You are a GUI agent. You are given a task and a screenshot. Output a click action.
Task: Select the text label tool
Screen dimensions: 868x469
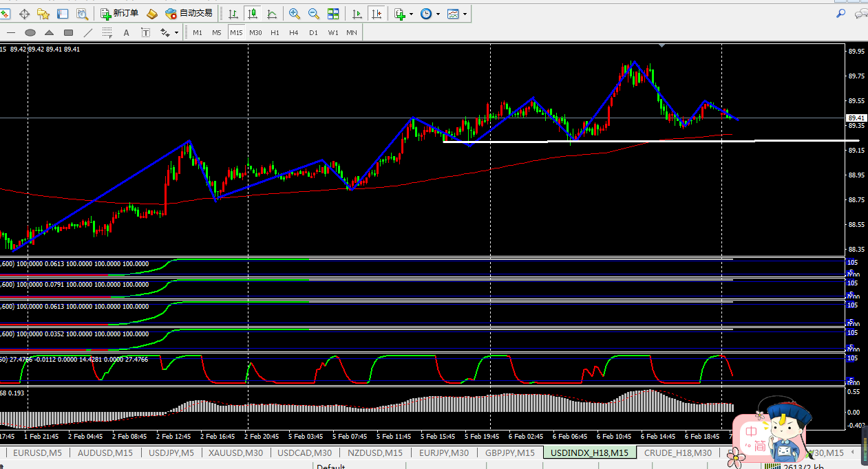point(145,32)
